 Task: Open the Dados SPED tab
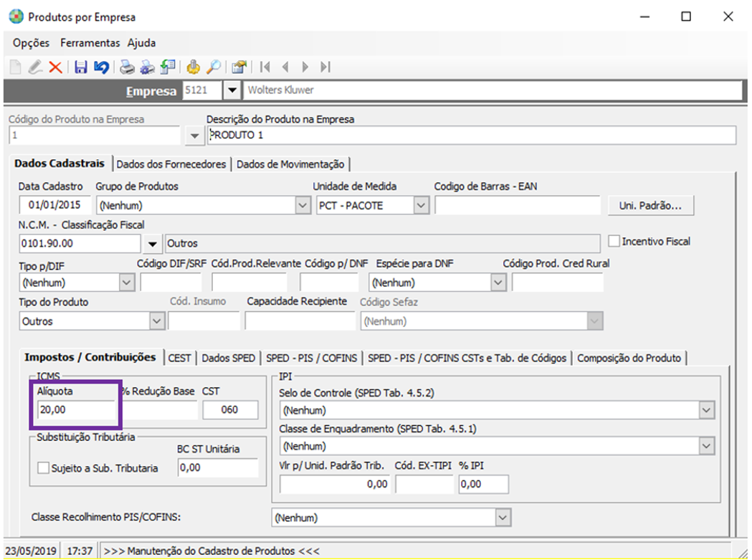click(x=228, y=358)
